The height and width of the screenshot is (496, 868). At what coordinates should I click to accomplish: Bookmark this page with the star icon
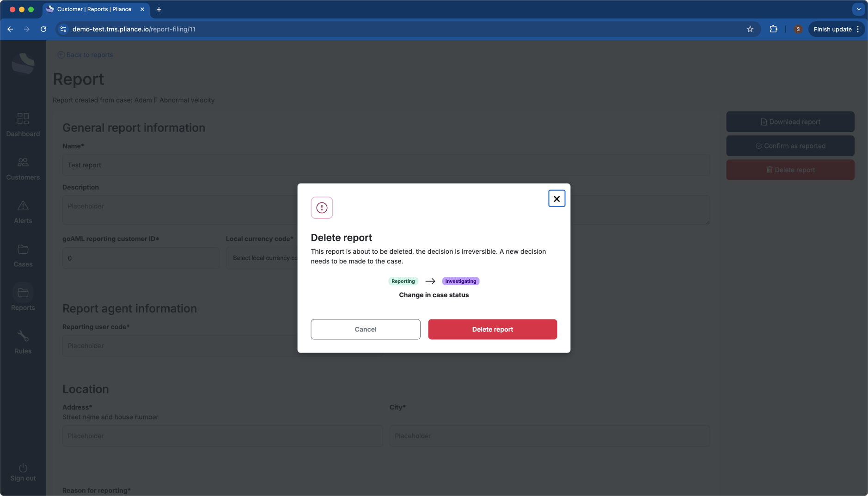pyautogui.click(x=749, y=29)
